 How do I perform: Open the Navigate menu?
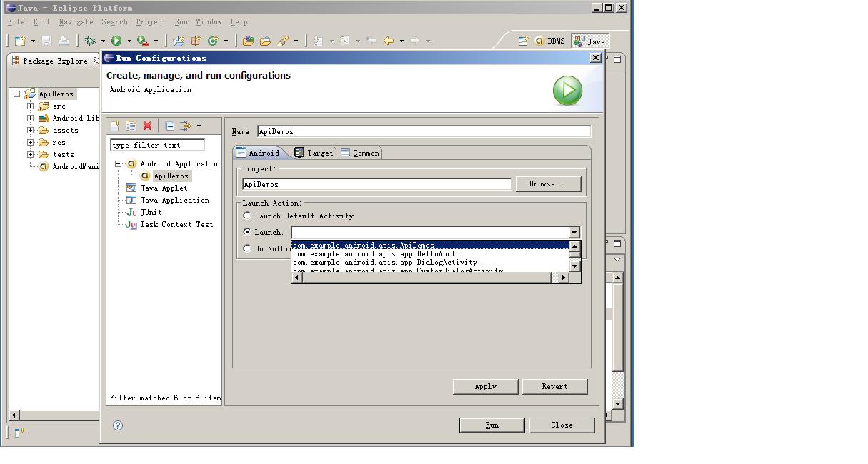tap(76, 22)
